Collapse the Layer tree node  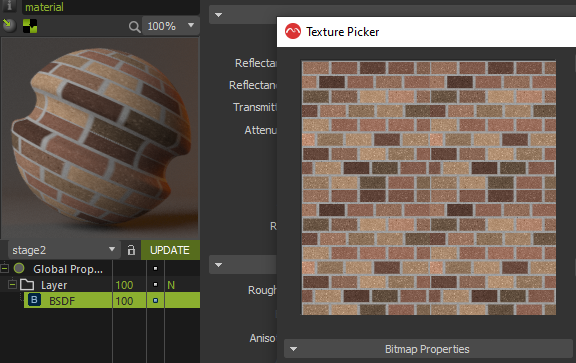pyautogui.click(x=12, y=284)
